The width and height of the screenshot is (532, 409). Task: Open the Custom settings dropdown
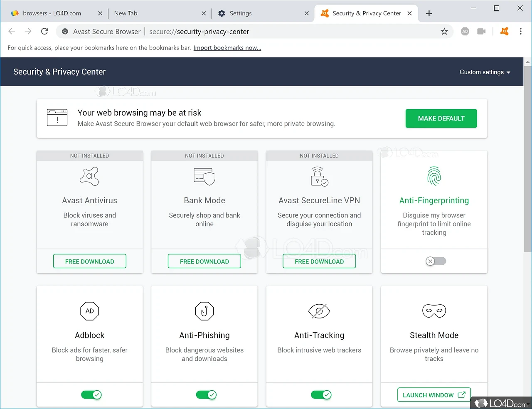point(485,72)
